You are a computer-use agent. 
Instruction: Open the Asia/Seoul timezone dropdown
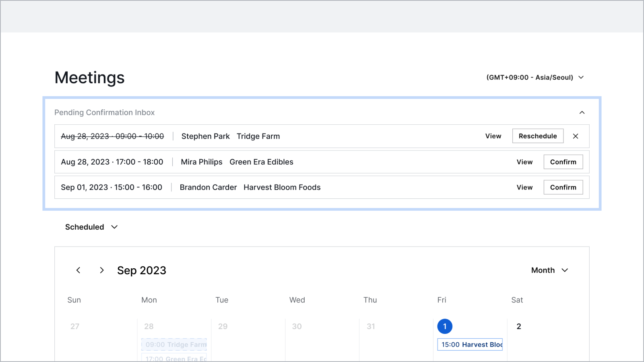point(535,77)
